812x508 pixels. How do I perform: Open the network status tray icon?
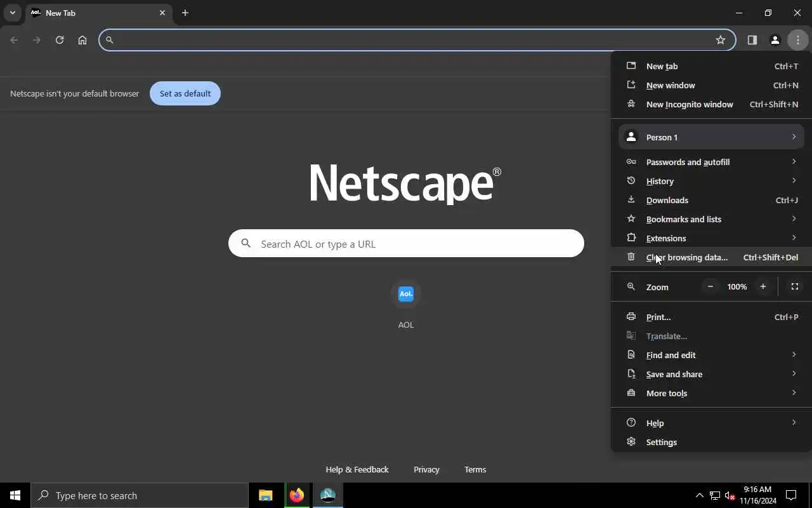click(x=715, y=495)
